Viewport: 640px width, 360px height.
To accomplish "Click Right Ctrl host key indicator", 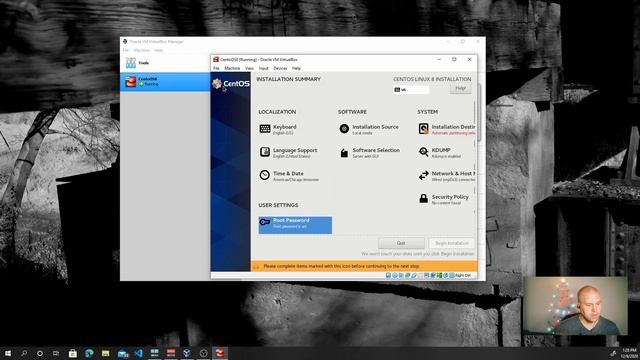I will [x=462, y=276].
